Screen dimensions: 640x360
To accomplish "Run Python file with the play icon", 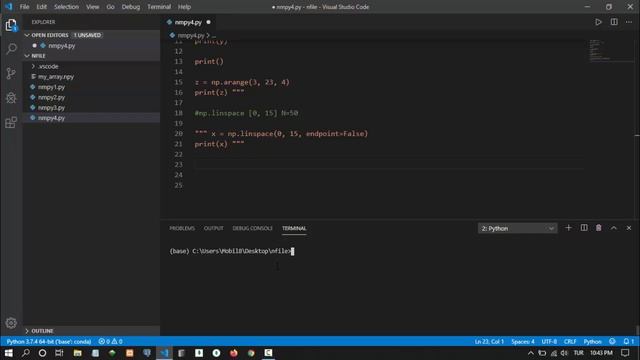I will [x=598, y=22].
